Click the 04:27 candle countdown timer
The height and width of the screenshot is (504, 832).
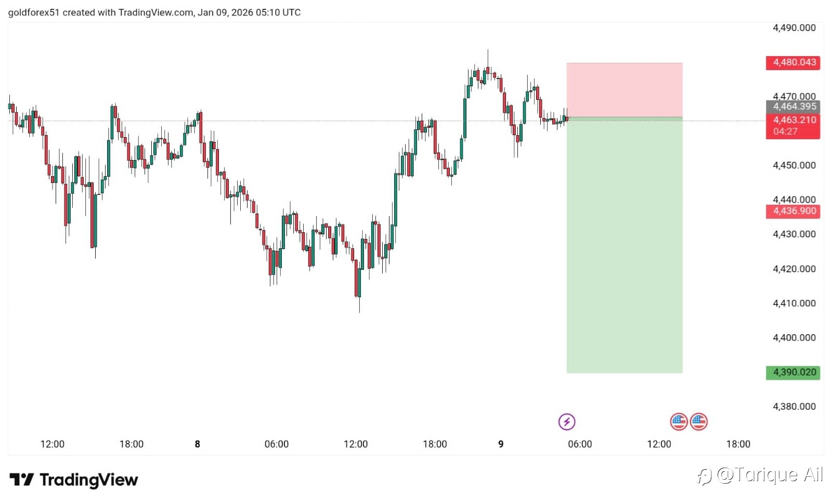(785, 131)
